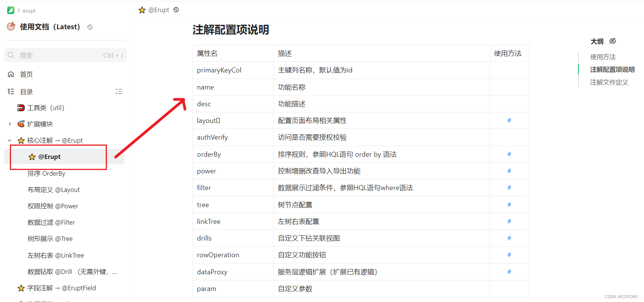Open 字段注解 → @EruptField page

tap(61, 288)
